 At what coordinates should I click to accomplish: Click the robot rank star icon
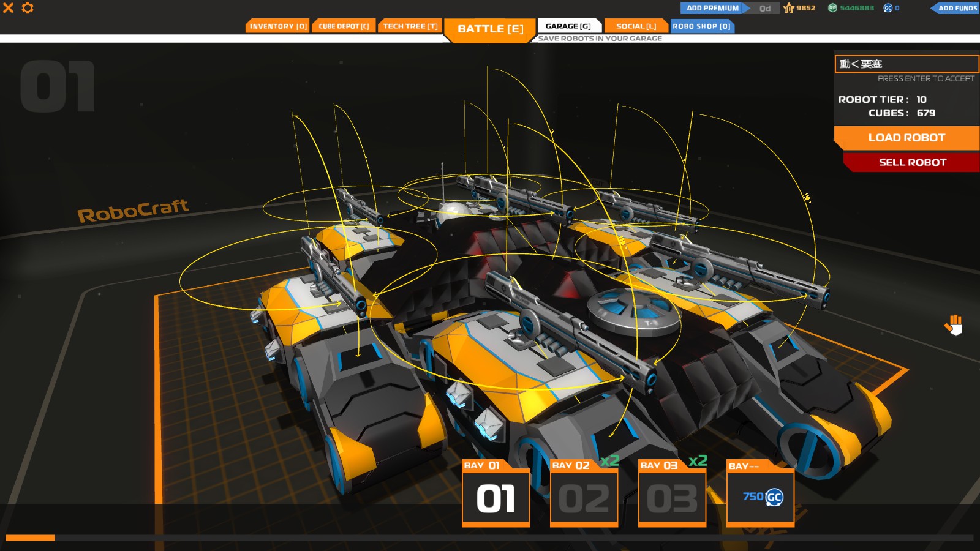pos(789,8)
